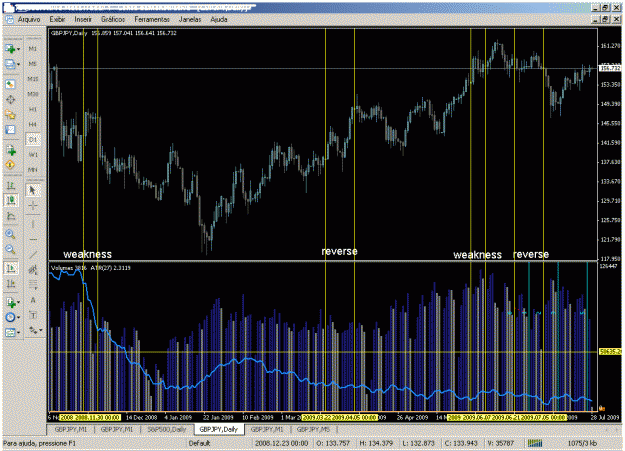Switch to the H4 timeframe
Viewport: 625px width, 451px height.
tap(33, 124)
